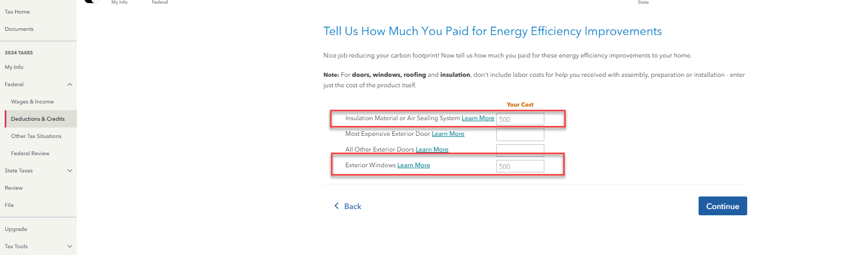Open Learn More for Insulation Material
868x255 pixels.
tap(477, 119)
